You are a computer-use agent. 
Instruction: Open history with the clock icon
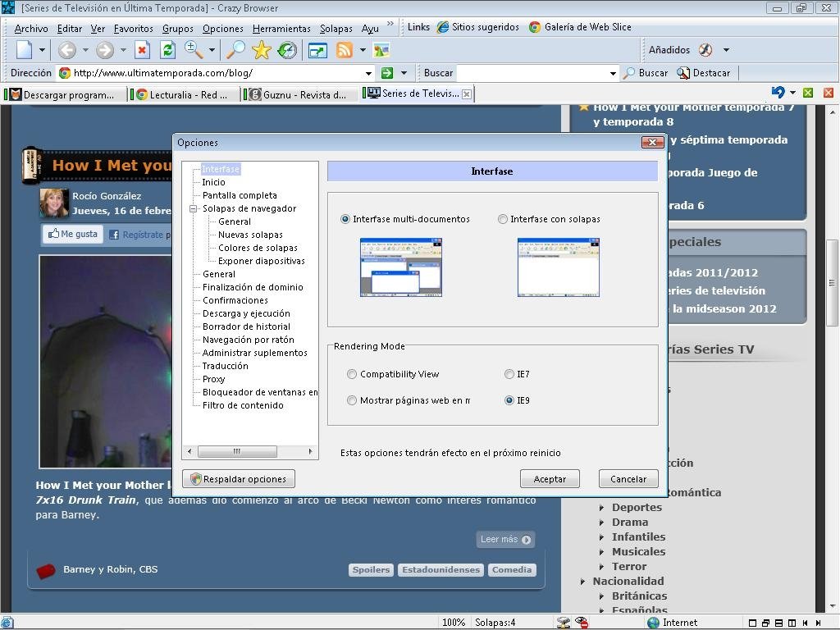(x=288, y=50)
